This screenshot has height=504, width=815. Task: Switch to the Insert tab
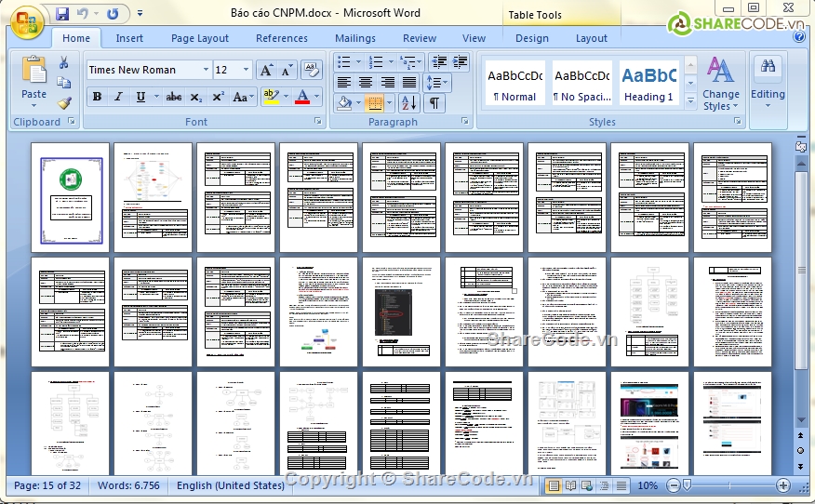pyautogui.click(x=129, y=38)
